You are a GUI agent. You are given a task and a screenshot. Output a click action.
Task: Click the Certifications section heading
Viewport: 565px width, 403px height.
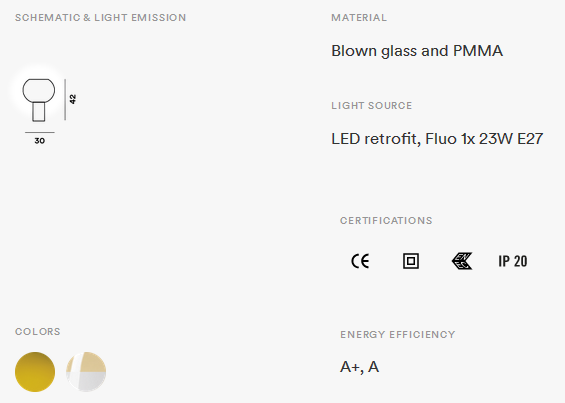tap(386, 221)
